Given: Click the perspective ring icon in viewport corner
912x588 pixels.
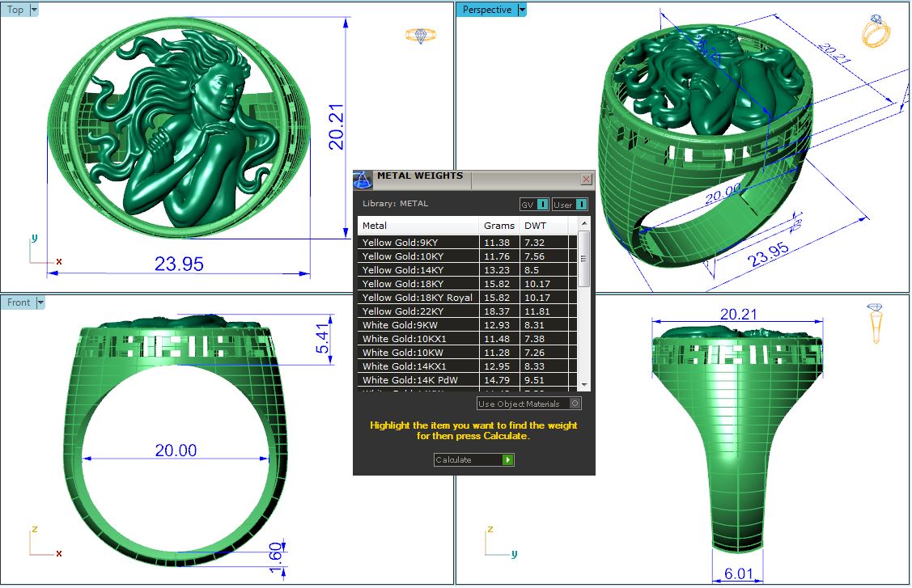Looking at the screenshot, I should [876, 32].
